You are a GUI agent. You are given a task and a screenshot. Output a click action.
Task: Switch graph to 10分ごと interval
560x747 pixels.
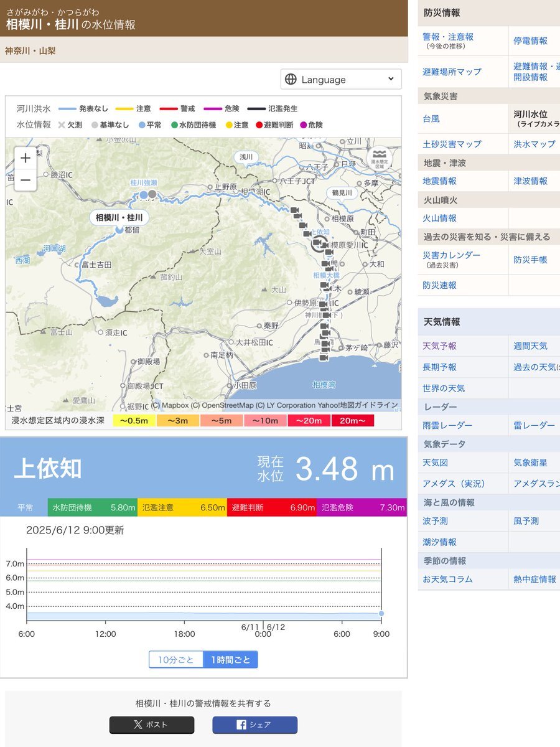(x=176, y=660)
